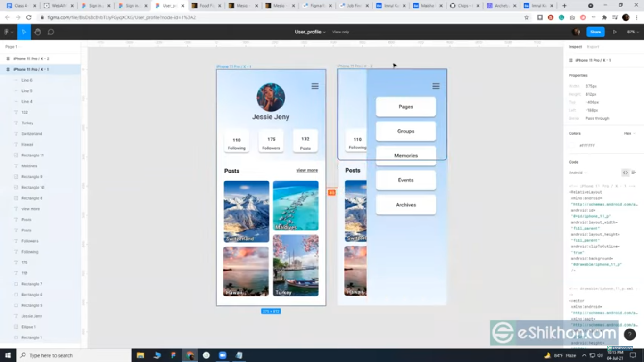The height and width of the screenshot is (362, 644).
Task: Open the 87% zoom level dropdown
Action: pyautogui.click(x=631, y=32)
